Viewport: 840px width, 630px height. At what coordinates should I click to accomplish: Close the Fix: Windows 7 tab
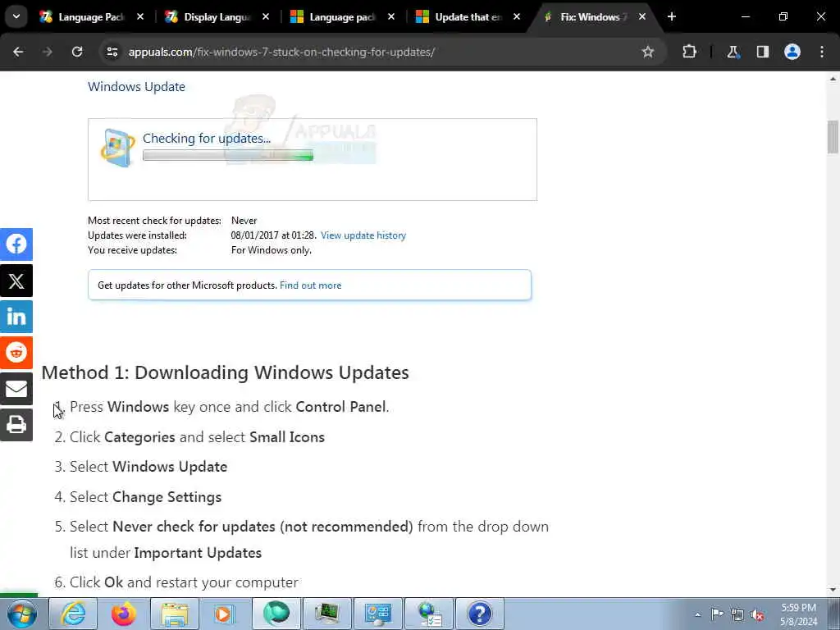(x=641, y=16)
